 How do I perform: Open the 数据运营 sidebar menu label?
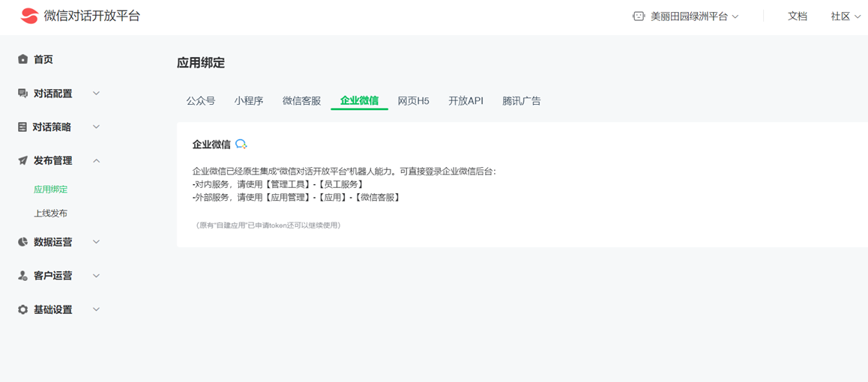[x=52, y=242]
